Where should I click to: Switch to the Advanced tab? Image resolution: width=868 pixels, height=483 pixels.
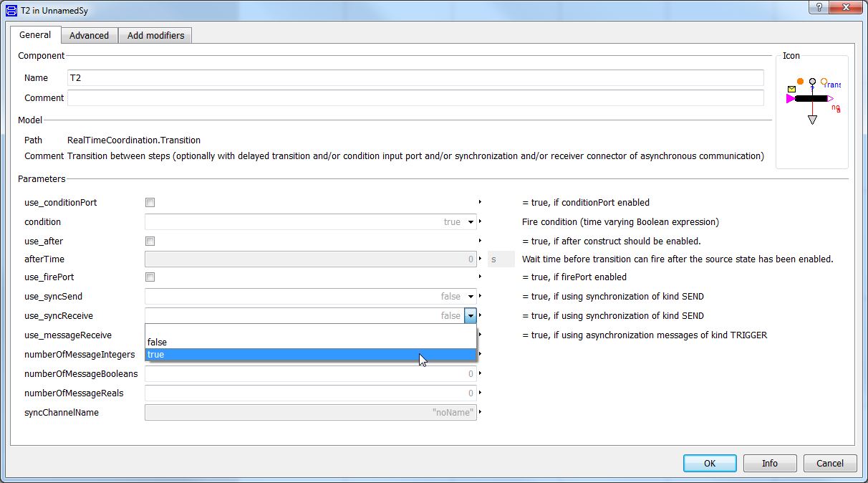click(x=89, y=35)
